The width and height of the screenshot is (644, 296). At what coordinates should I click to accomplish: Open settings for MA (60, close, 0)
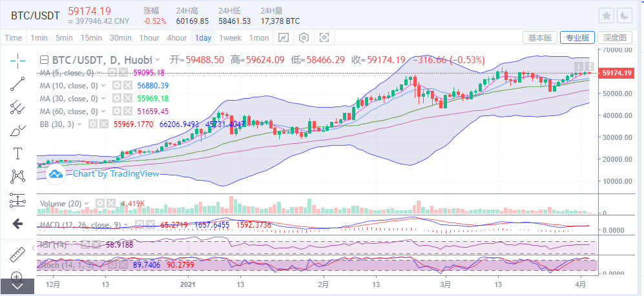tap(117, 112)
